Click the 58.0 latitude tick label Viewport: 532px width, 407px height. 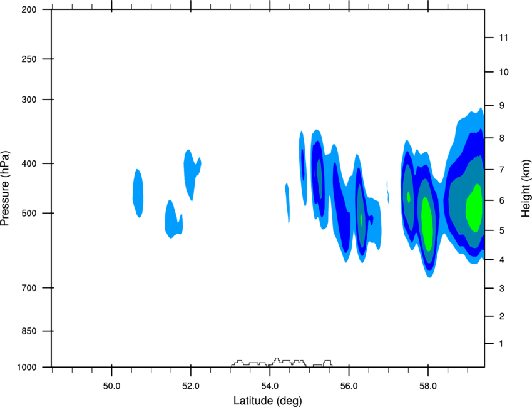click(x=428, y=386)
